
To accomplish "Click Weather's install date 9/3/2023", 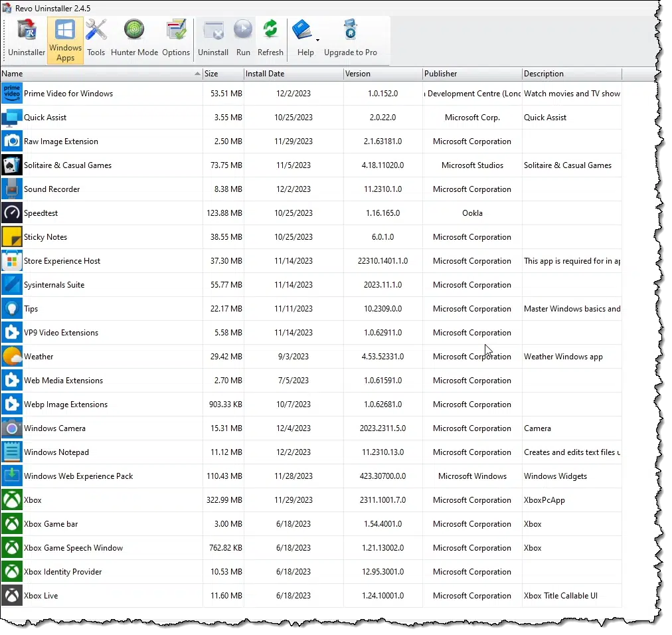I will coord(294,357).
